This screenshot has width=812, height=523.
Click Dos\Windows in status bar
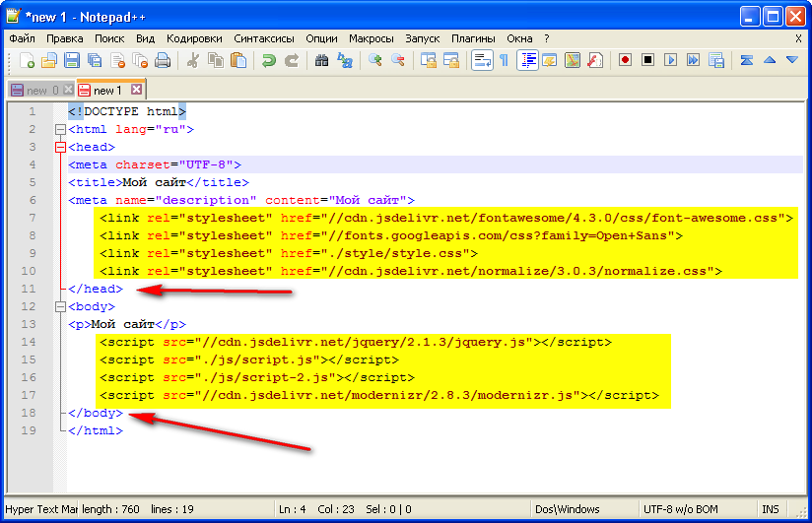click(567, 509)
